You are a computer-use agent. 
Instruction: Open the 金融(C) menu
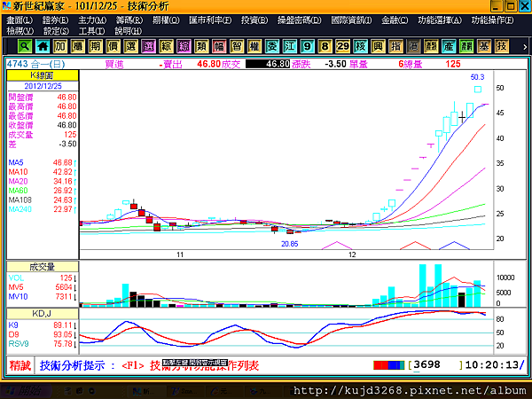pyautogui.click(x=395, y=20)
